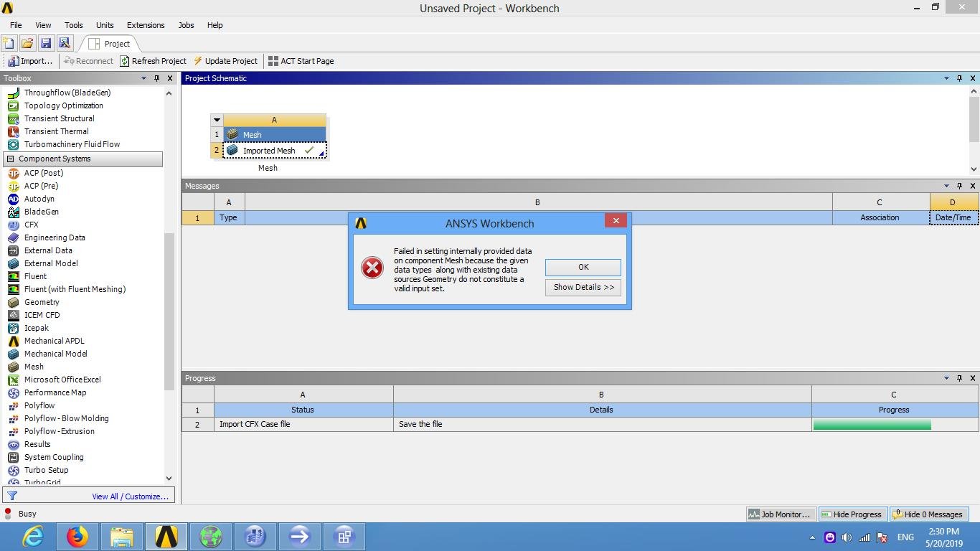Open the Progress panel dropdown arrow
The image size is (980, 551).
tap(946, 378)
